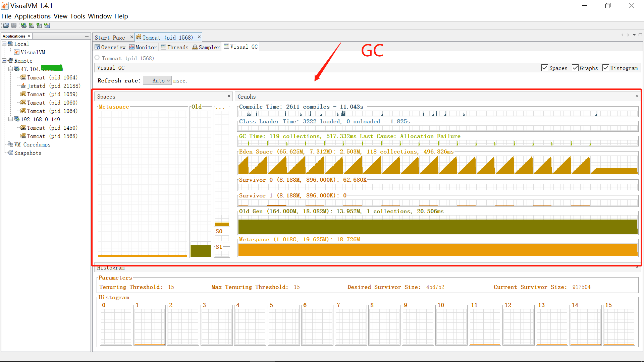Uncheck the Histogram checkbox
Image resolution: width=644 pixels, height=362 pixels.
pos(606,68)
